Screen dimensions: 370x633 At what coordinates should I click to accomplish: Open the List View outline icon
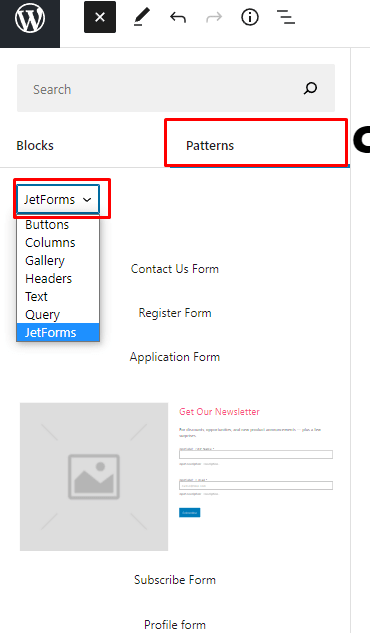pos(286,17)
